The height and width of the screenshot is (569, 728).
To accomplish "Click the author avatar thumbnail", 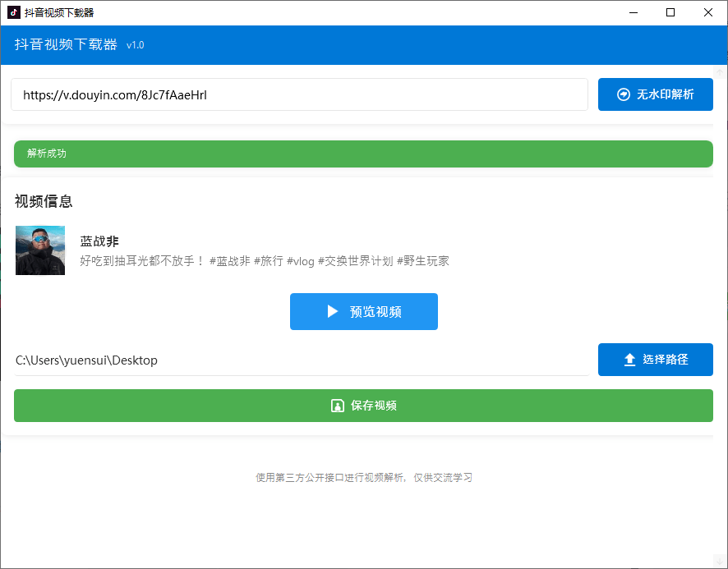I will [x=39, y=249].
